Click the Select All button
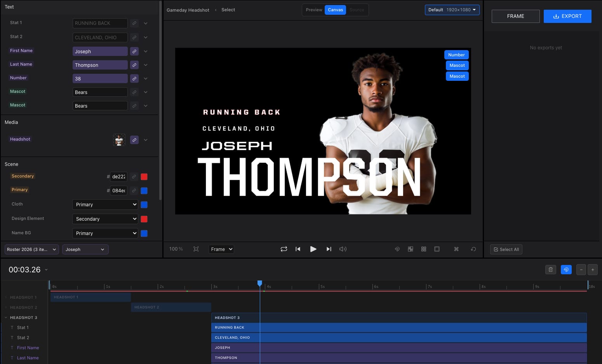This screenshot has height=364, width=602. pos(506,249)
